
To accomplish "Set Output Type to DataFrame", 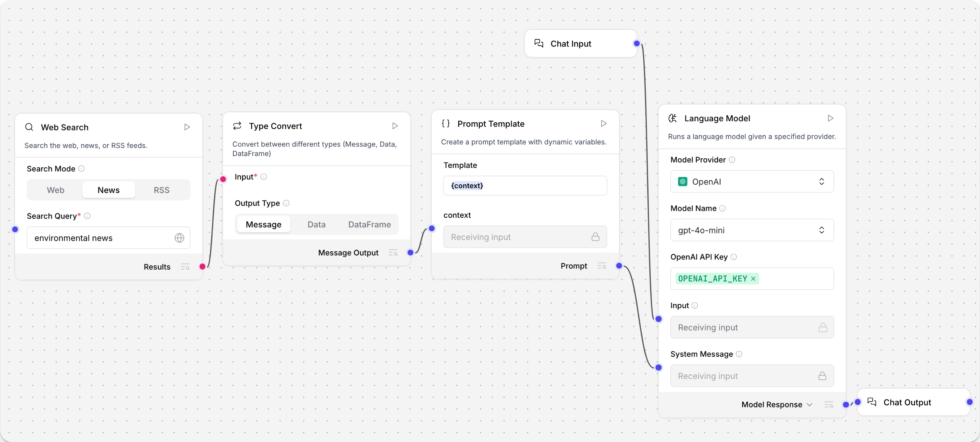I will [x=369, y=225].
